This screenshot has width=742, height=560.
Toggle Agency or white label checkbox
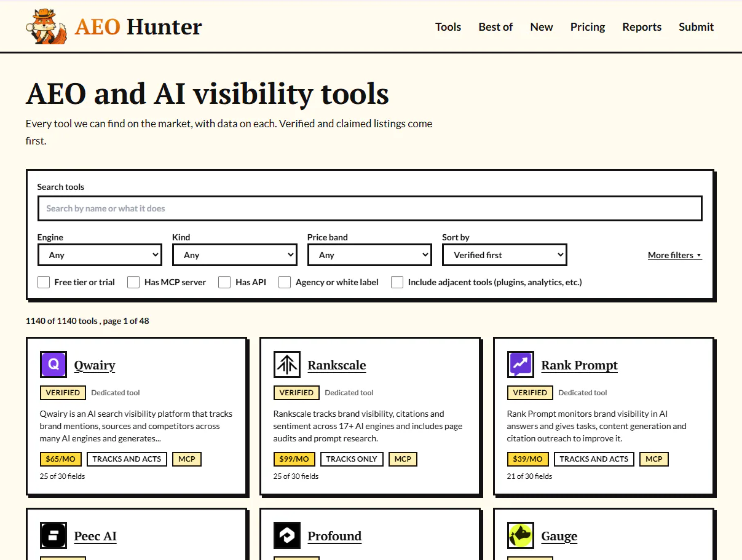point(285,282)
